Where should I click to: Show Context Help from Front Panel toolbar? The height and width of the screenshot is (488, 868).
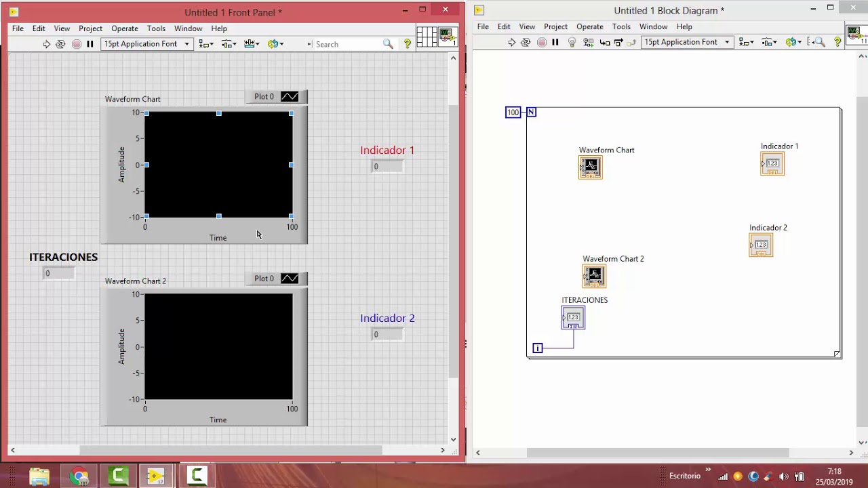pyautogui.click(x=408, y=44)
